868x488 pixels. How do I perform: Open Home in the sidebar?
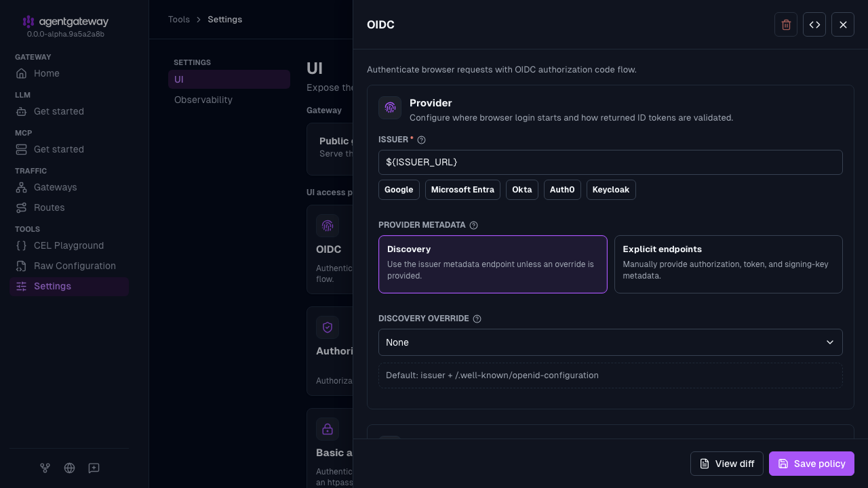pyautogui.click(x=69, y=73)
